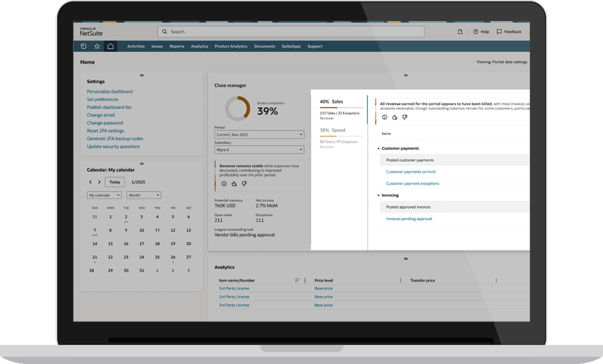Screen dimensions: 603x364
Task: Click the info icon beside the revenue insight
Action: pyautogui.click(x=224, y=184)
